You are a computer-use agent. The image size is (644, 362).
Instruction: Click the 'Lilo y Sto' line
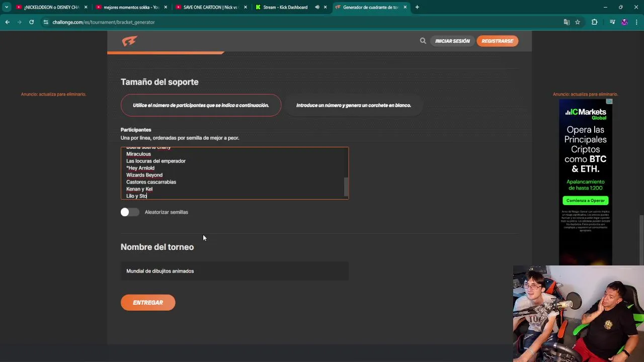[x=136, y=196]
